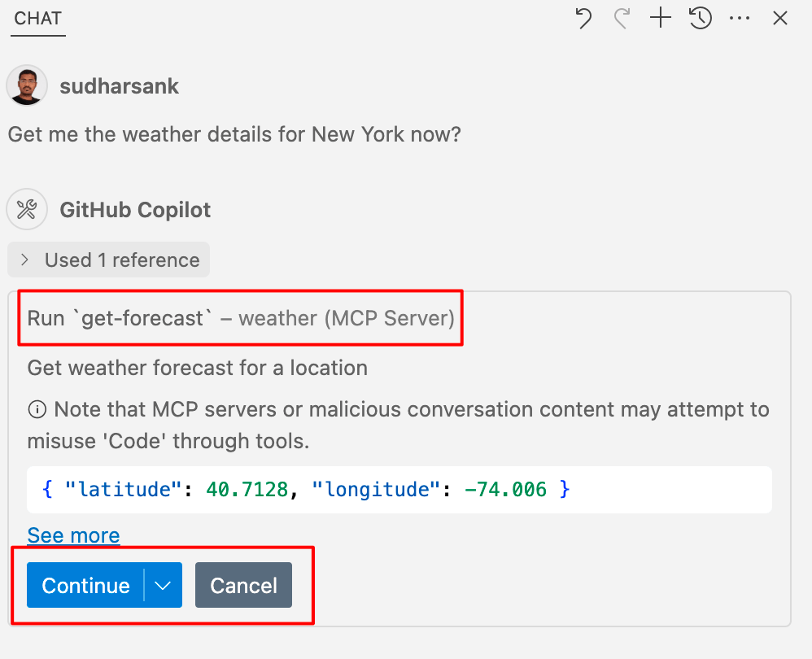Click the redo arrow icon
The image size is (812, 659).
(621, 17)
